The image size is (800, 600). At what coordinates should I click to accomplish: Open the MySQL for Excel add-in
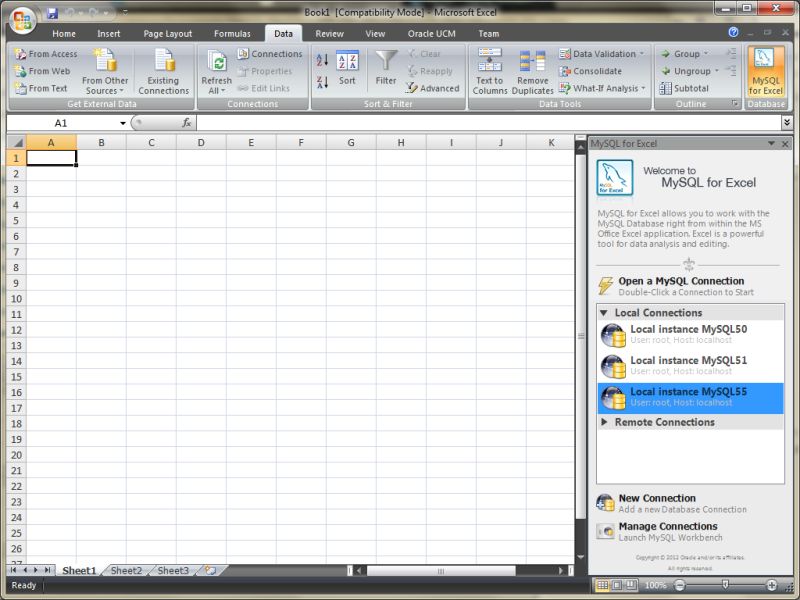[x=765, y=70]
